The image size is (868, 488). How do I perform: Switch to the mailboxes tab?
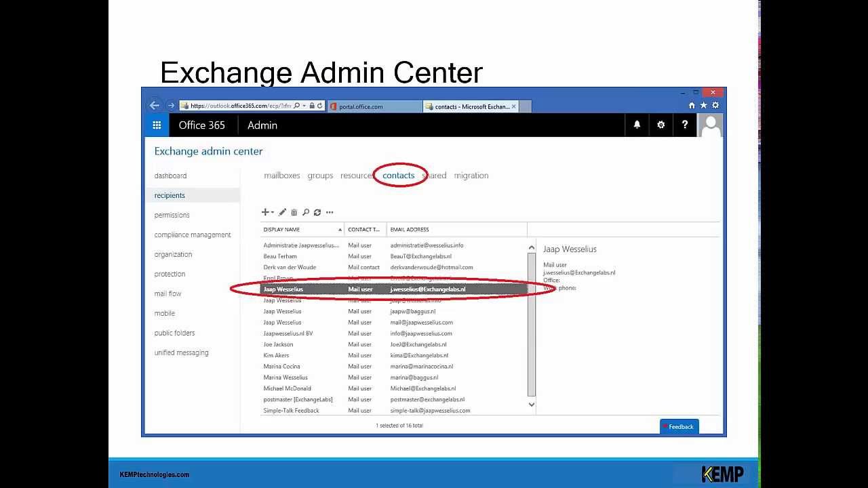pyautogui.click(x=282, y=176)
